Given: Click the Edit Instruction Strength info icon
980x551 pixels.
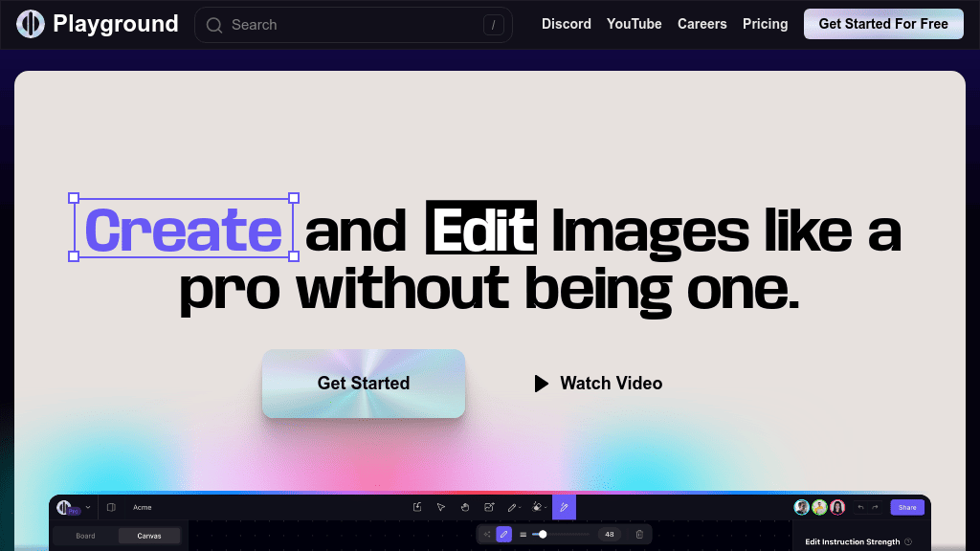Looking at the screenshot, I should 908,541.
